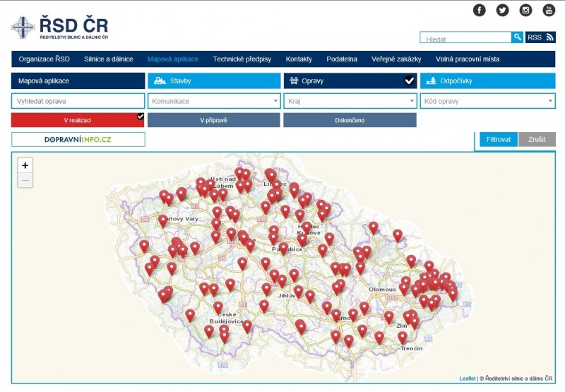Click the ŘSD ČR logo

pos(60,27)
